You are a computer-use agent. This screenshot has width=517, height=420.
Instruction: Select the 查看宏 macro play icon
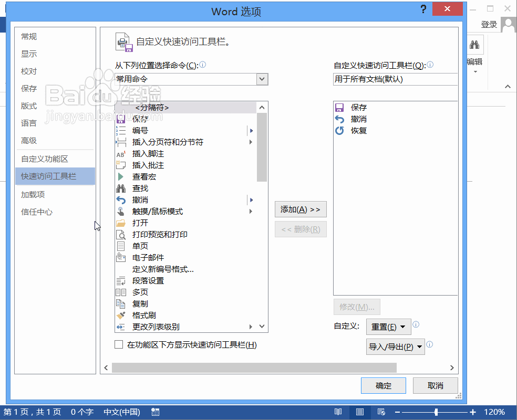121,177
